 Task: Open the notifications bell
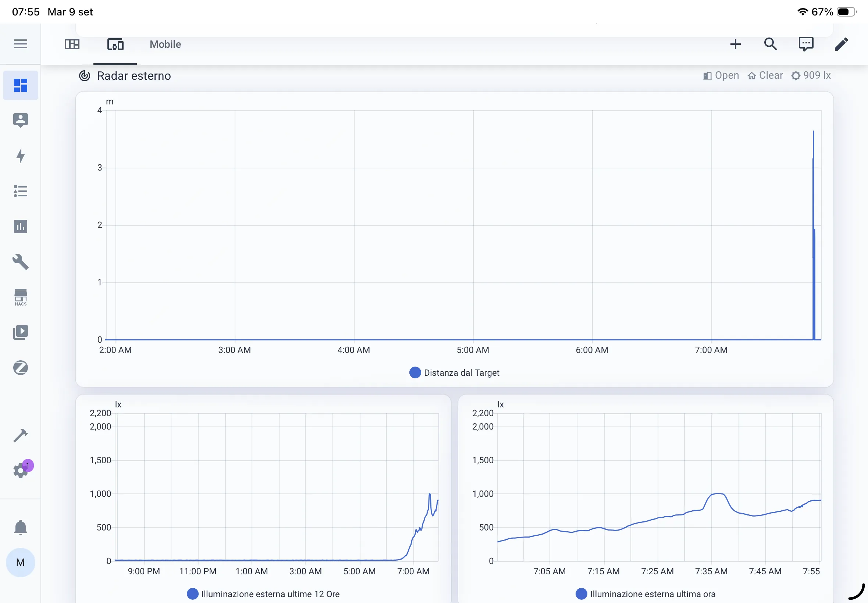click(x=20, y=527)
